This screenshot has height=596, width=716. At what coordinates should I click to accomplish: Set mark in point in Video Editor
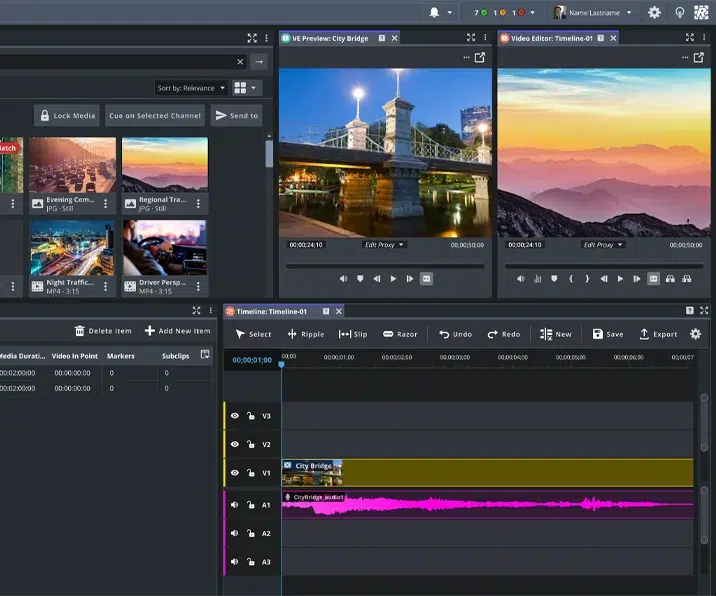click(571, 279)
